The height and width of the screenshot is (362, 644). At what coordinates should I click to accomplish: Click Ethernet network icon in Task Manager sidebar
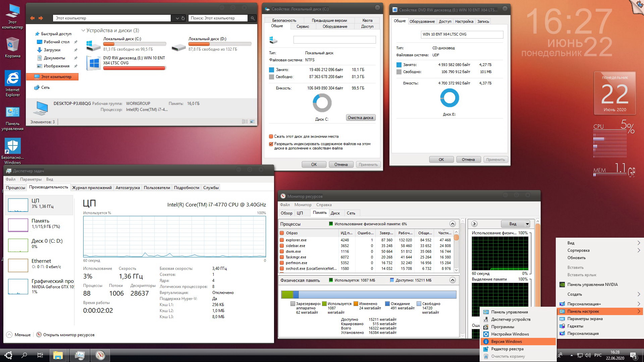(x=18, y=265)
